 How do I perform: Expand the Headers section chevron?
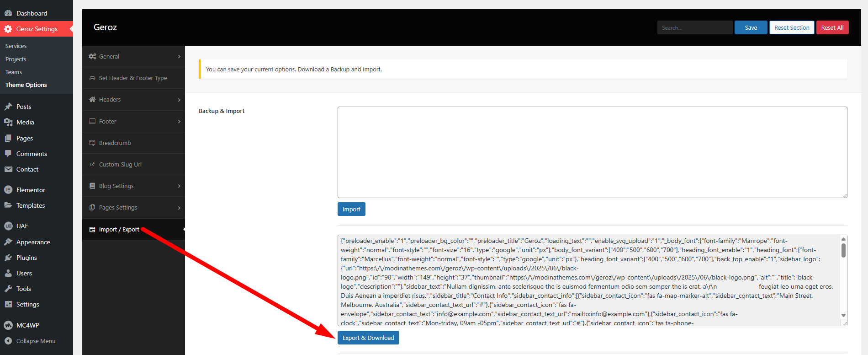pyautogui.click(x=179, y=100)
